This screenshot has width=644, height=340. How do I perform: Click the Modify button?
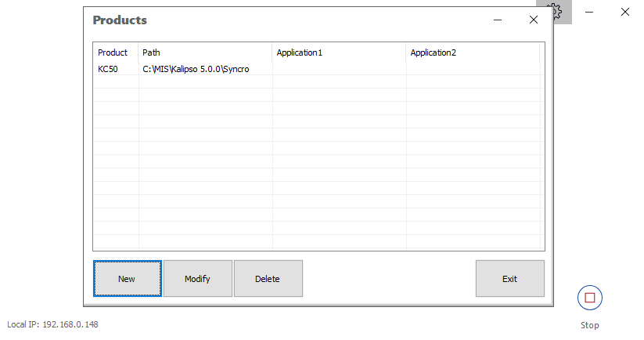click(197, 279)
